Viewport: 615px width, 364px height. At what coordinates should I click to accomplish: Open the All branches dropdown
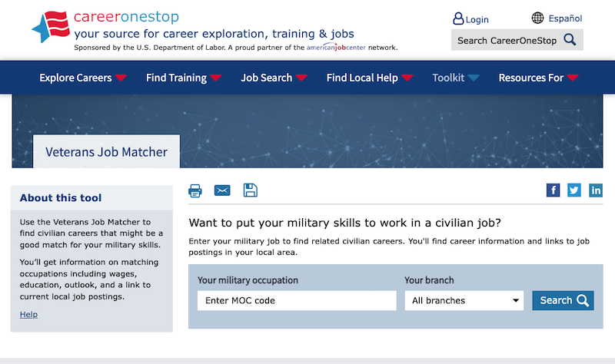click(464, 300)
